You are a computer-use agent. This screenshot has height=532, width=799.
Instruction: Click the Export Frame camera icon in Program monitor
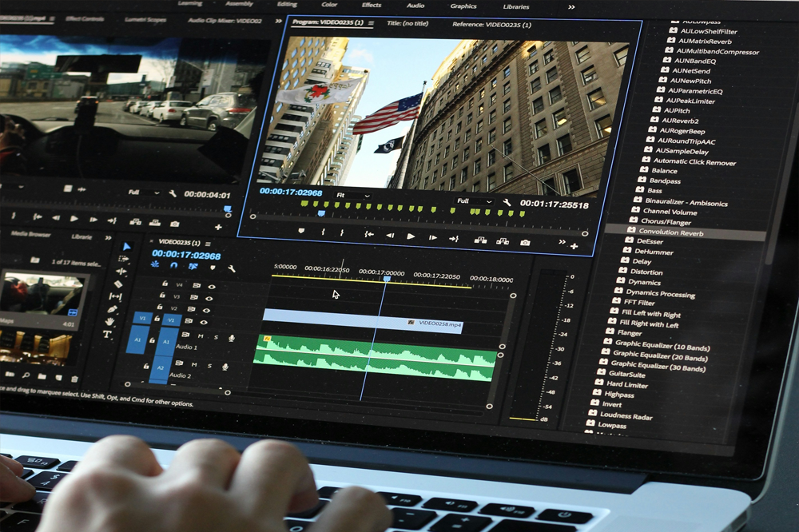point(525,241)
